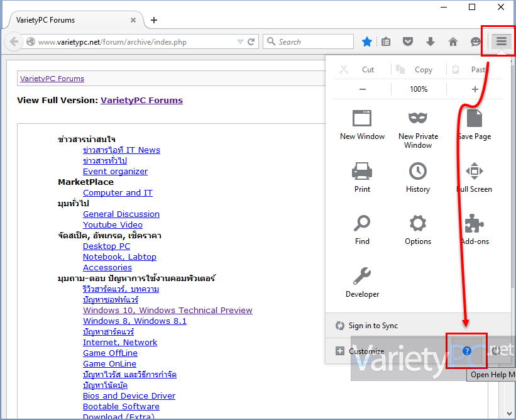
Task: Open a new tab with plus button
Action: coord(154,20)
